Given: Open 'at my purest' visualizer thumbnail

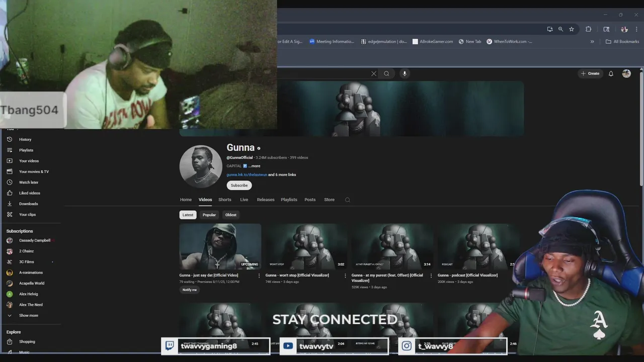Looking at the screenshot, I should [x=392, y=246].
